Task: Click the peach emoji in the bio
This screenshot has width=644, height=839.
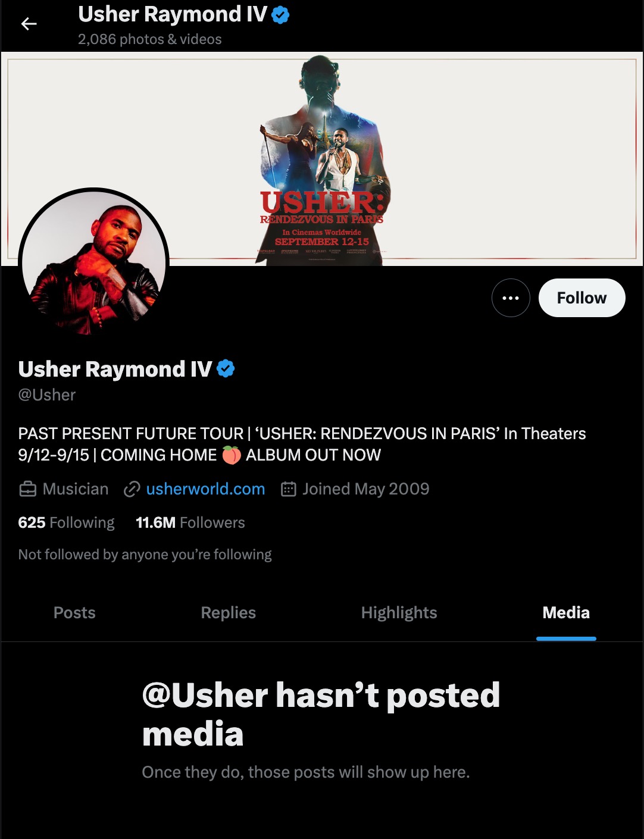Action: (x=232, y=455)
